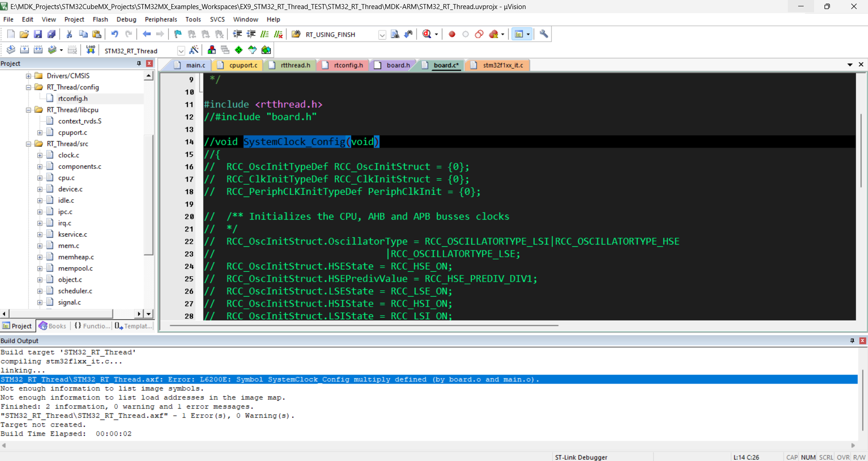868x461 pixels.
Task: Insert bookmark flag icon
Action: point(178,34)
